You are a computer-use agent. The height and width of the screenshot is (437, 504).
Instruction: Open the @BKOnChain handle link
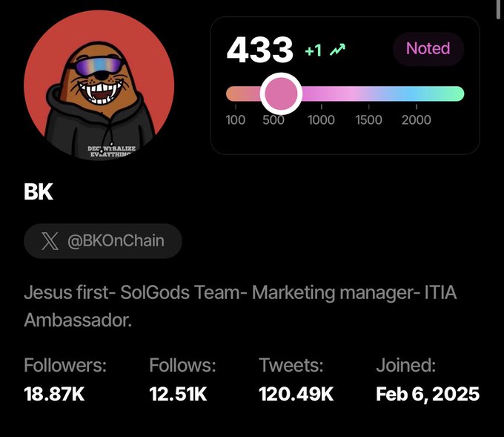tap(116, 240)
